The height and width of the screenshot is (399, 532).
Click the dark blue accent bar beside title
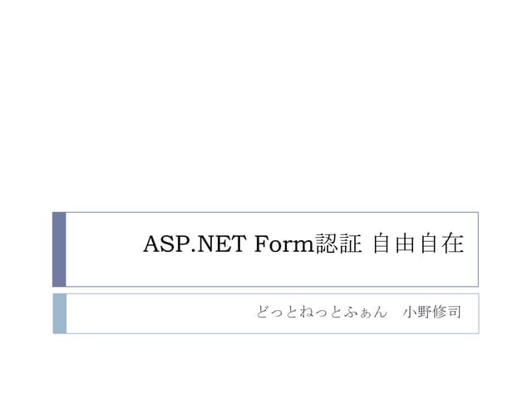point(59,249)
